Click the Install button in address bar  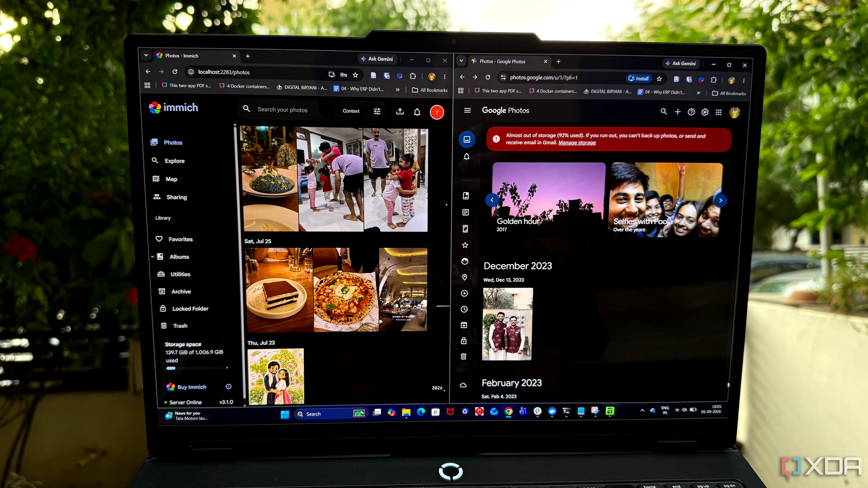[639, 79]
